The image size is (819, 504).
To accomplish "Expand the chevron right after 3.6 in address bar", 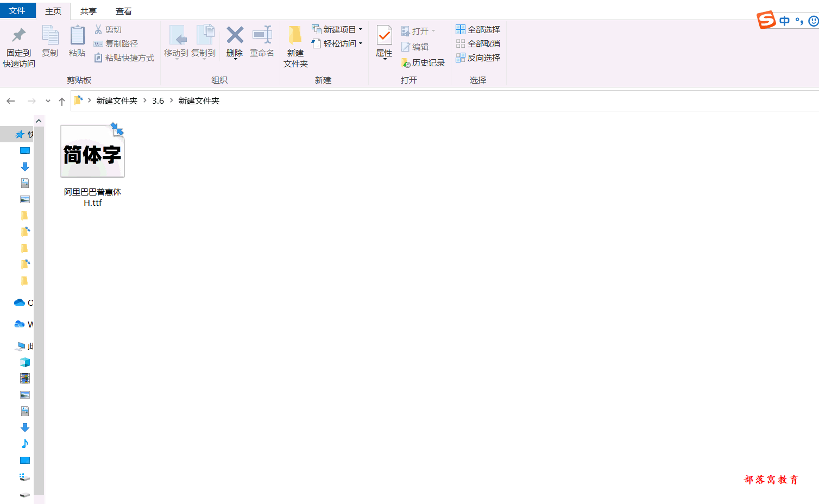I will [x=171, y=100].
